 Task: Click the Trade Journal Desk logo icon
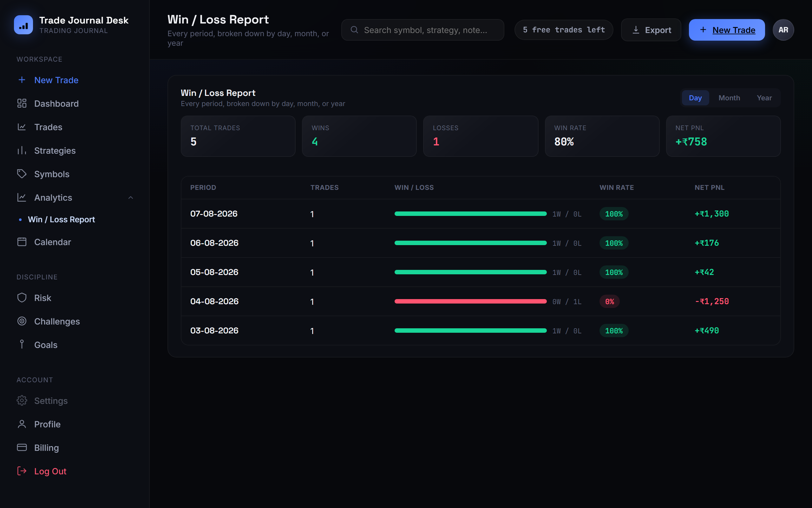tap(23, 25)
